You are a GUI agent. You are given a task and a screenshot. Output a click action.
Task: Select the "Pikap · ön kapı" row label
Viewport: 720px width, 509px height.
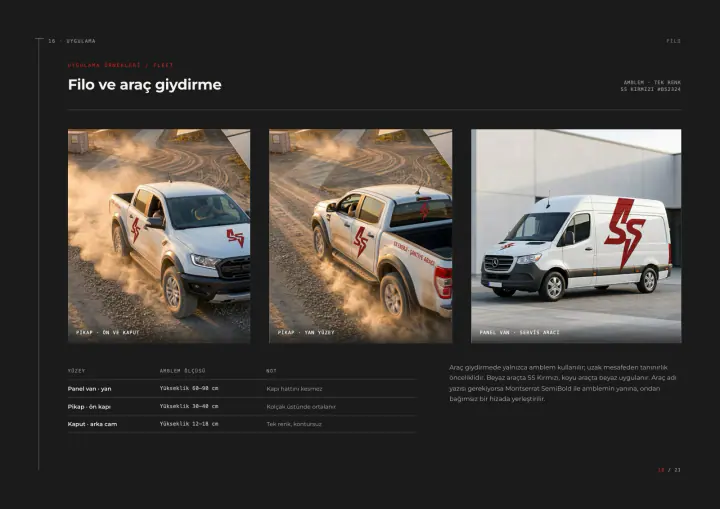click(x=89, y=407)
